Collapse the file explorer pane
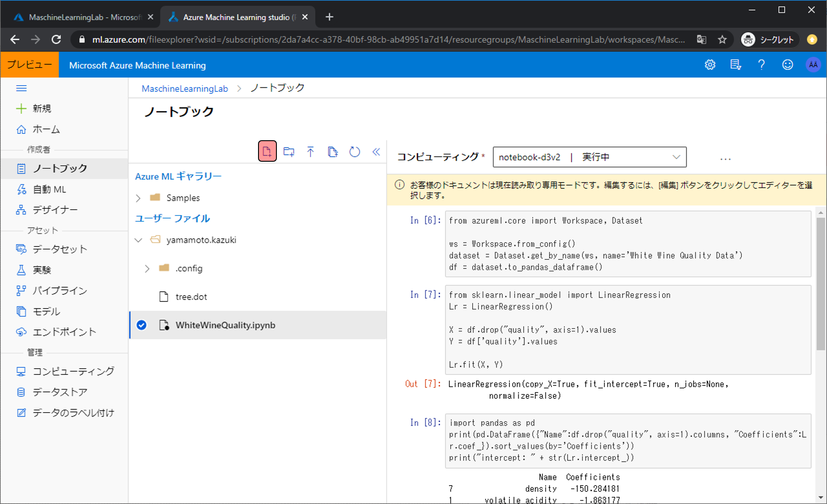This screenshot has height=504, width=827. tap(376, 152)
